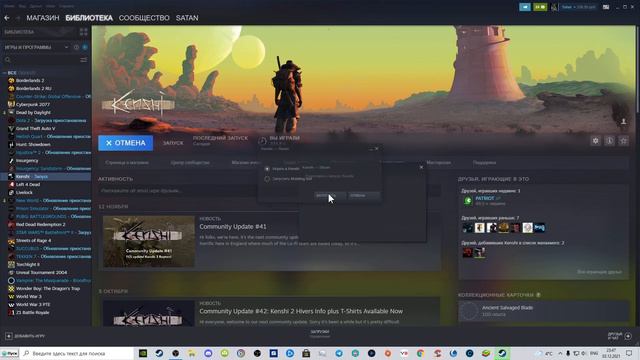
Task: Click the launch dialog cancel button
Action: [363, 196]
